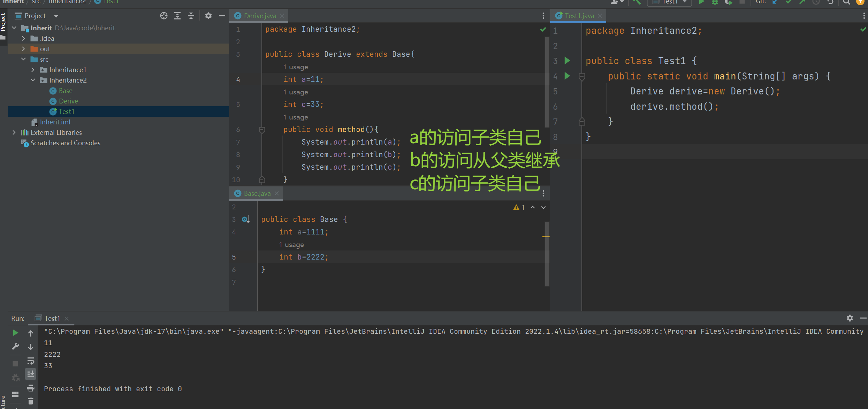The width and height of the screenshot is (868, 409).
Task: Run the project with the green Run icon
Action: pos(701,2)
